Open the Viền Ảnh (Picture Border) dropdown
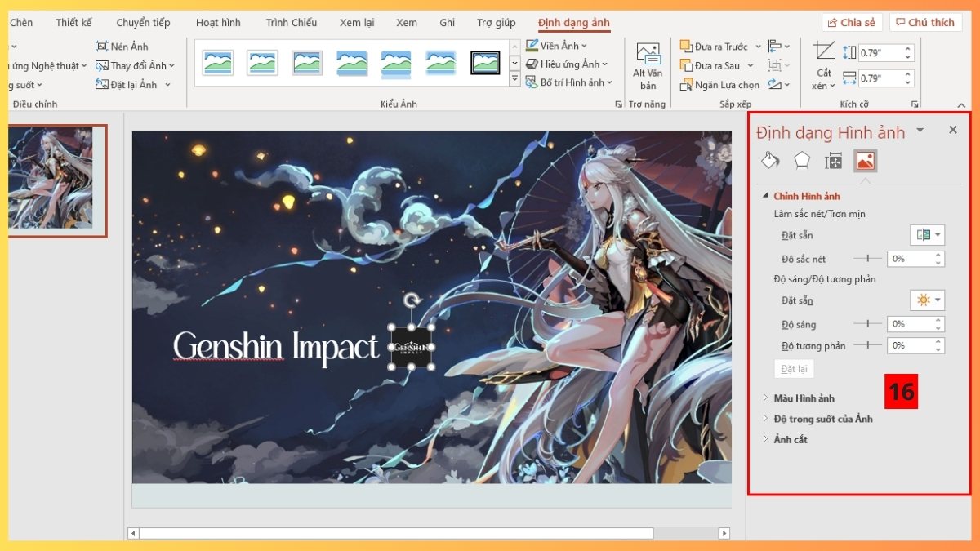The width and height of the screenshot is (980, 551). coord(555,46)
